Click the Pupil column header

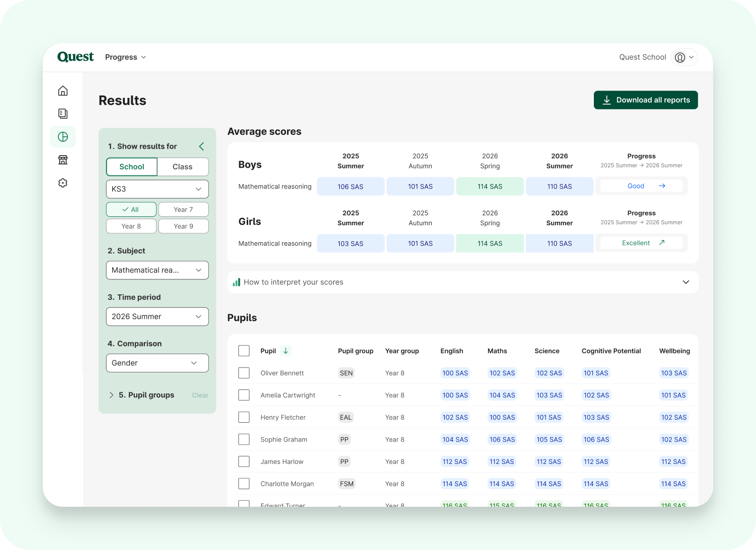pos(268,351)
